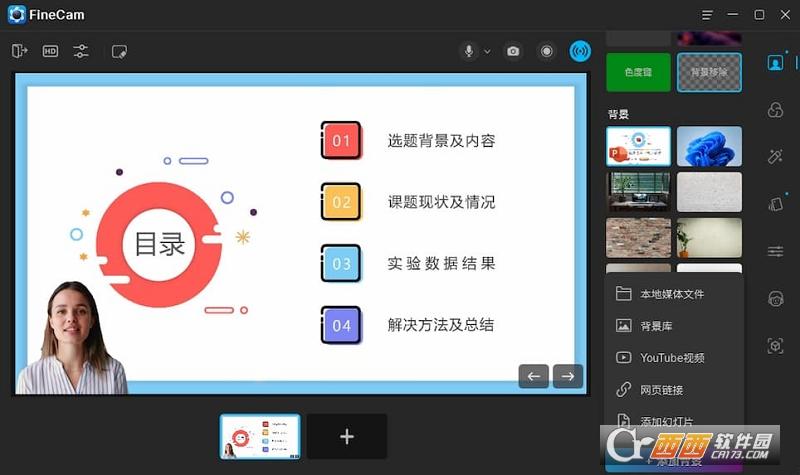Toggle the HD resolution icon
This screenshot has height=475, width=800.
[50, 51]
